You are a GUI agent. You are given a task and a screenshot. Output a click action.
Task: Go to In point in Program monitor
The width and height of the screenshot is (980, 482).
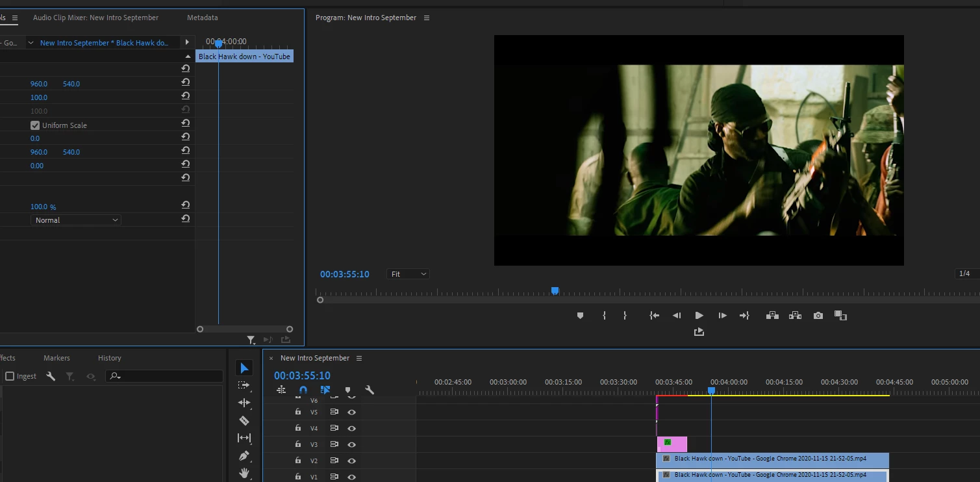coord(654,316)
